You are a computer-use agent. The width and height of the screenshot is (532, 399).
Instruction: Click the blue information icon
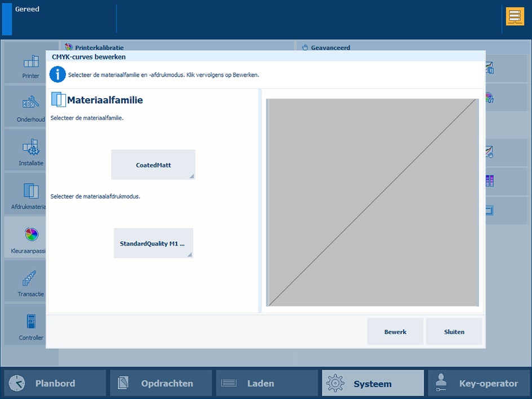[x=57, y=74]
